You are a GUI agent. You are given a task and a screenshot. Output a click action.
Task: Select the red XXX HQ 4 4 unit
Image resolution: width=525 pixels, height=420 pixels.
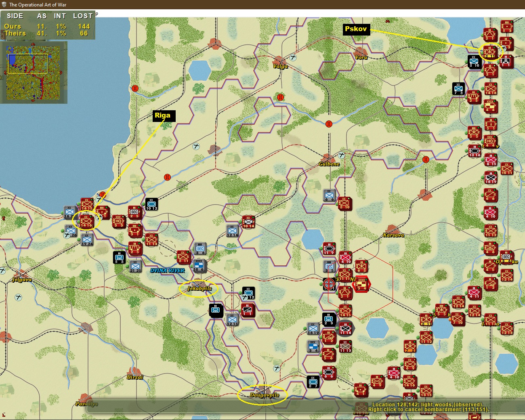pos(490,142)
